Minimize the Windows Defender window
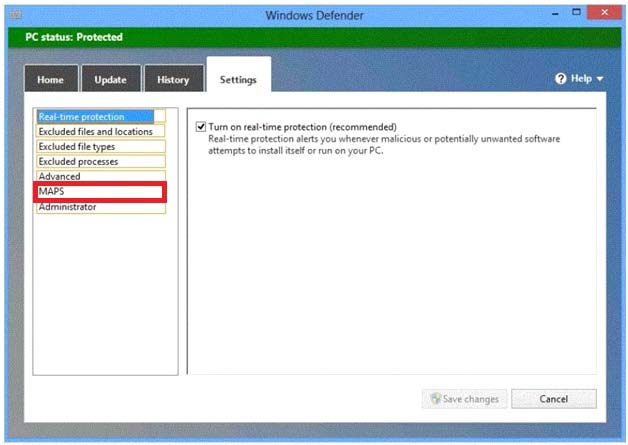This screenshot has width=628, height=445. pos(555,14)
